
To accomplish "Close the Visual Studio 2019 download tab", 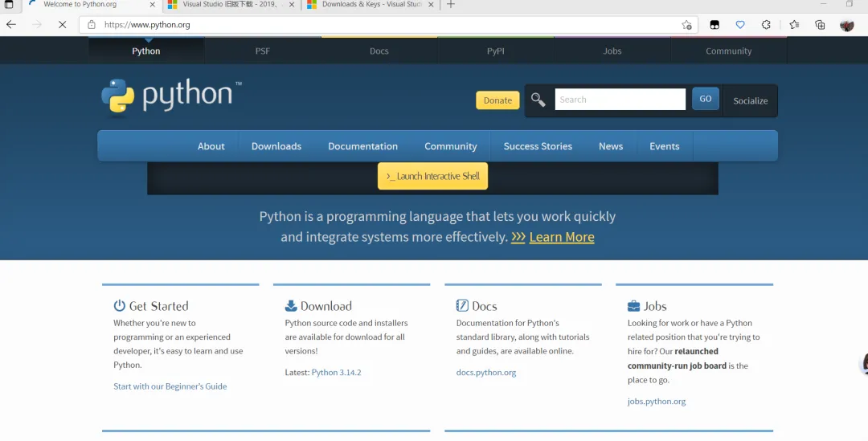I will pyautogui.click(x=292, y=5).
